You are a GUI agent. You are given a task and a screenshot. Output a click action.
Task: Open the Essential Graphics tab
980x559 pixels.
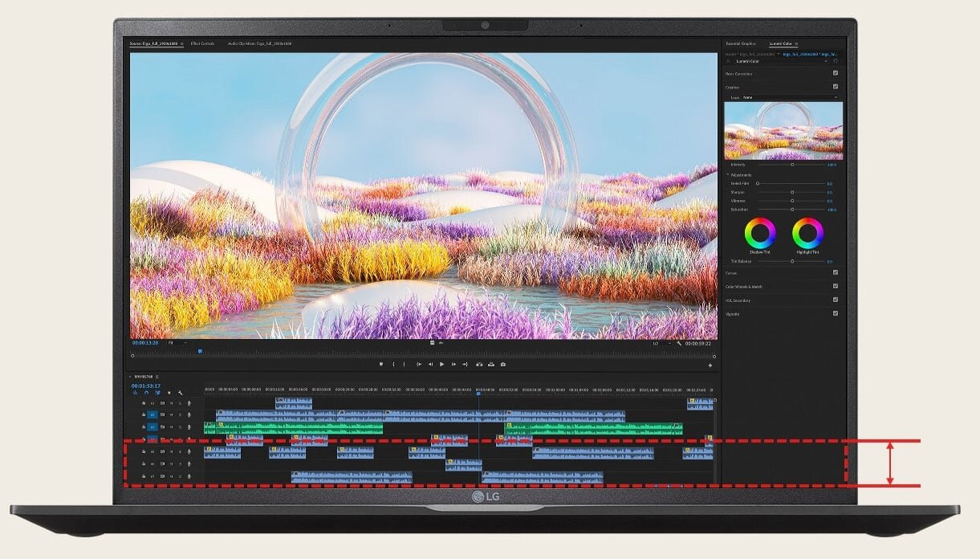(x=740, y=43)
